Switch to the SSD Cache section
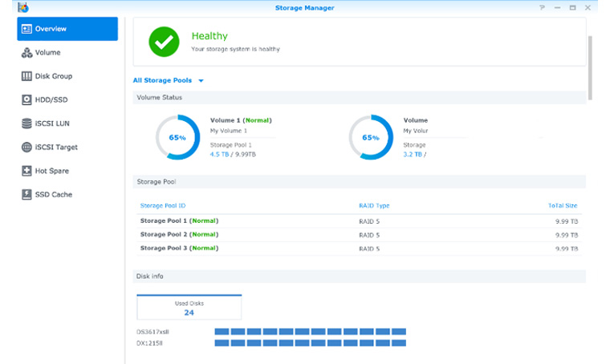Image resolution: width=610 pixels, height=364 pixels. (x=53, y=195)
